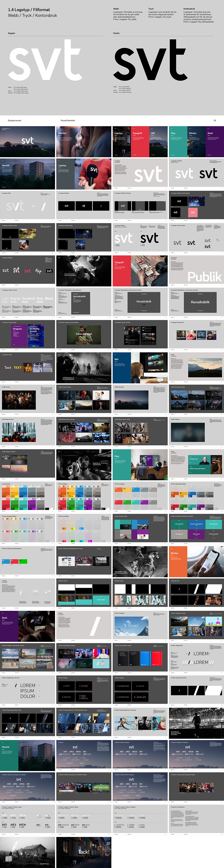
Task: Open the "4.1 Färg / Översikt" palette thumbnail
Action: 28,497
